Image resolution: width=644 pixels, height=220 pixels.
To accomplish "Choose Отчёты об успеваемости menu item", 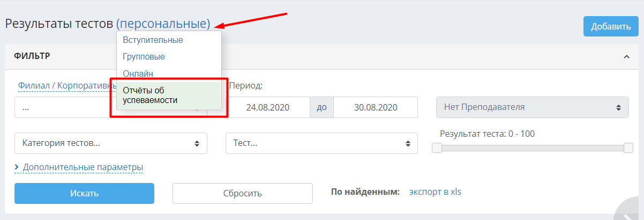I will [169, 95].
